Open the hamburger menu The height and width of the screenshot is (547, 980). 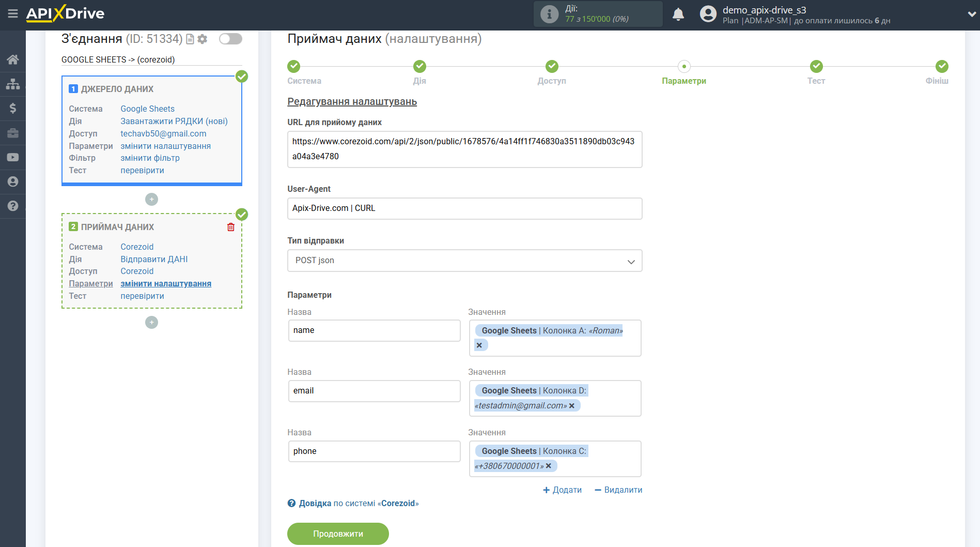point(13,14)
